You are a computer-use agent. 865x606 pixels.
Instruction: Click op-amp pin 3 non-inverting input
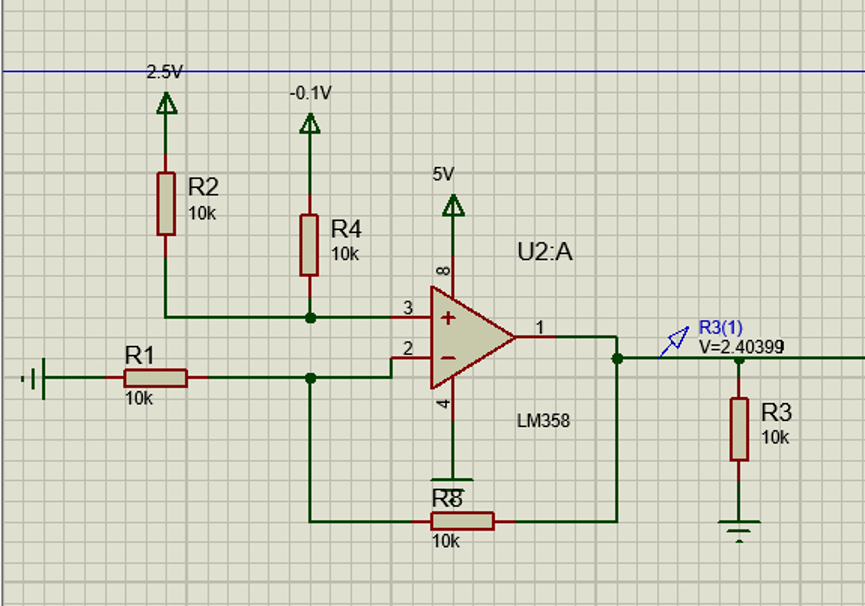coord(411,317)
